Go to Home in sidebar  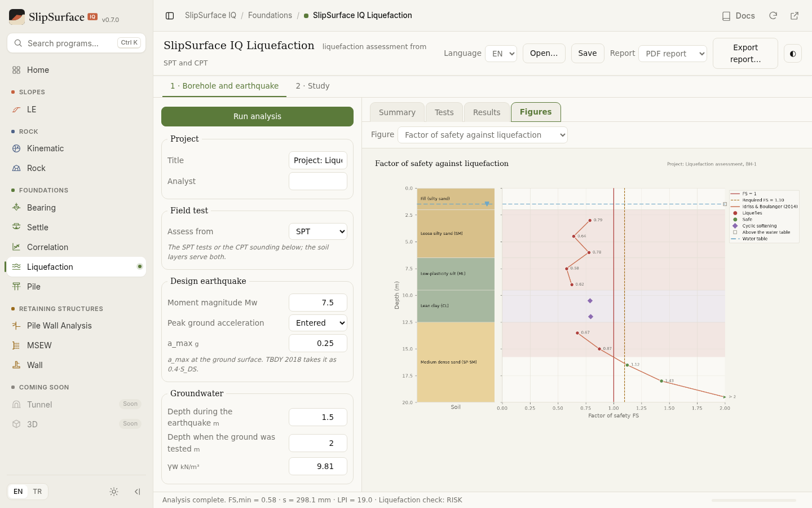[x=76, y=70]
